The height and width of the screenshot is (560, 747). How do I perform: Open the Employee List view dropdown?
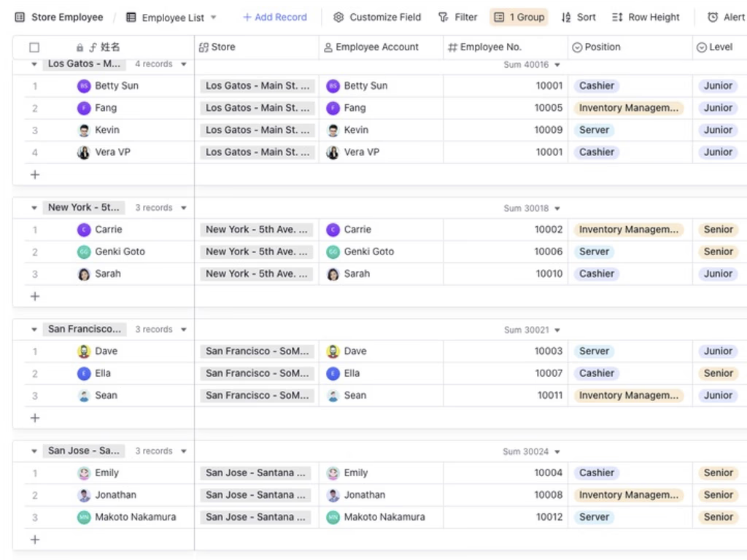click(x=214, y=17)
